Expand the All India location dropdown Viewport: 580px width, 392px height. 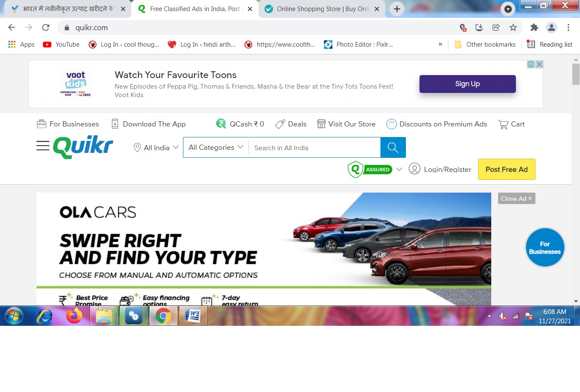tap(156, 148)
